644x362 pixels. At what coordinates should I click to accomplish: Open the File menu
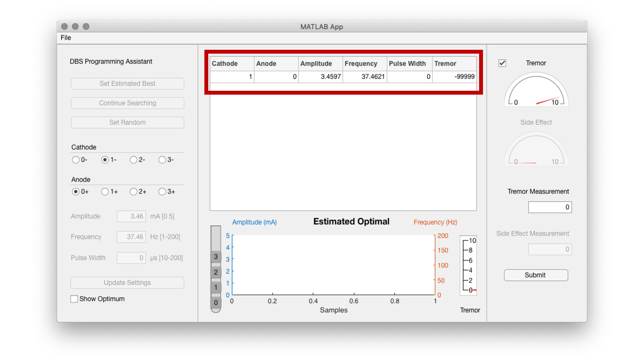click(65, 38)
